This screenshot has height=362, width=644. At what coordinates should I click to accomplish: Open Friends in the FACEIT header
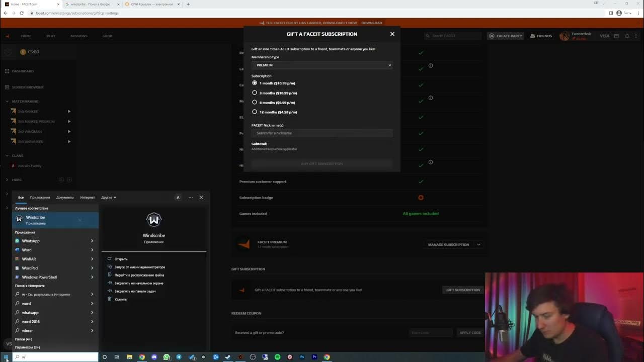point(540,36)
